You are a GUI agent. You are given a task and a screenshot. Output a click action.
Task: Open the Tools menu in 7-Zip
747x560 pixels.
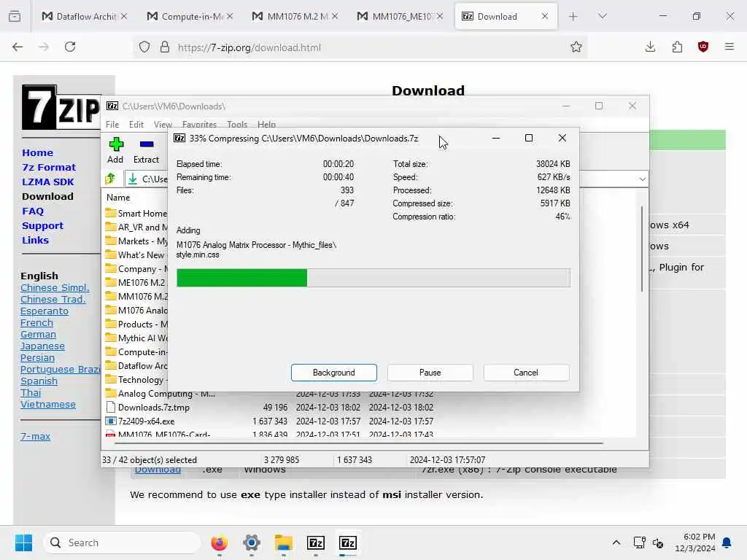[x=237, y=124]
